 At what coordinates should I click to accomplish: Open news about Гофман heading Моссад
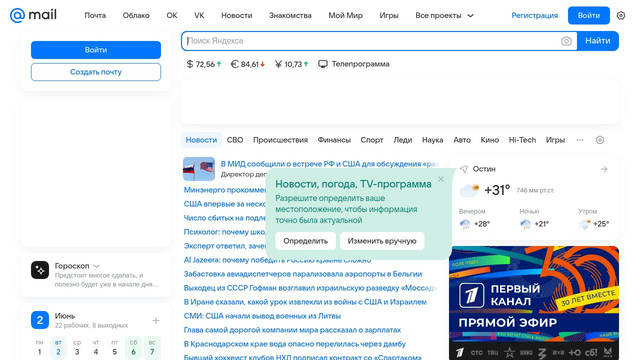310,288
